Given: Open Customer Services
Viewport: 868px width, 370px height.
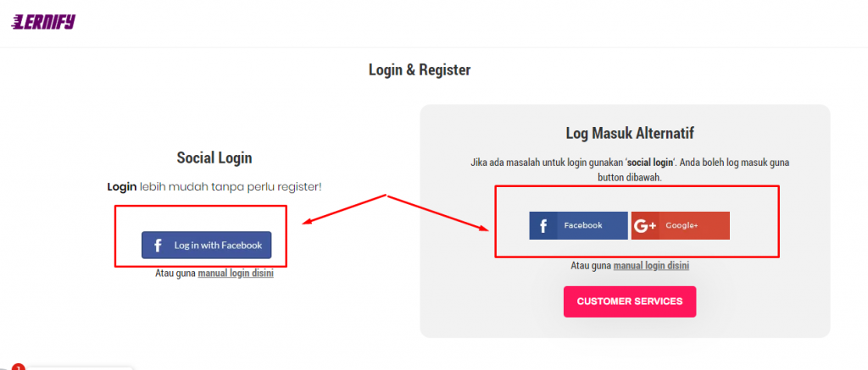Looking at the screenshot, I should [x=630, y=301].
